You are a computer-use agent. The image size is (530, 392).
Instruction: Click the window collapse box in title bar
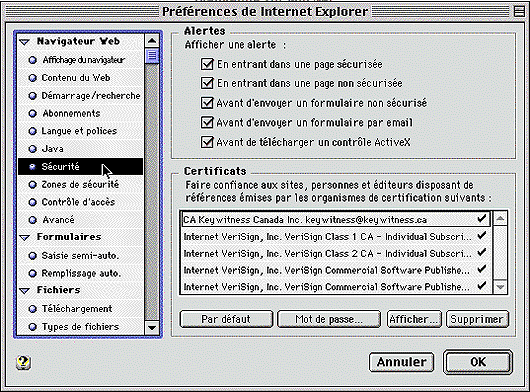tap(519, 12)
